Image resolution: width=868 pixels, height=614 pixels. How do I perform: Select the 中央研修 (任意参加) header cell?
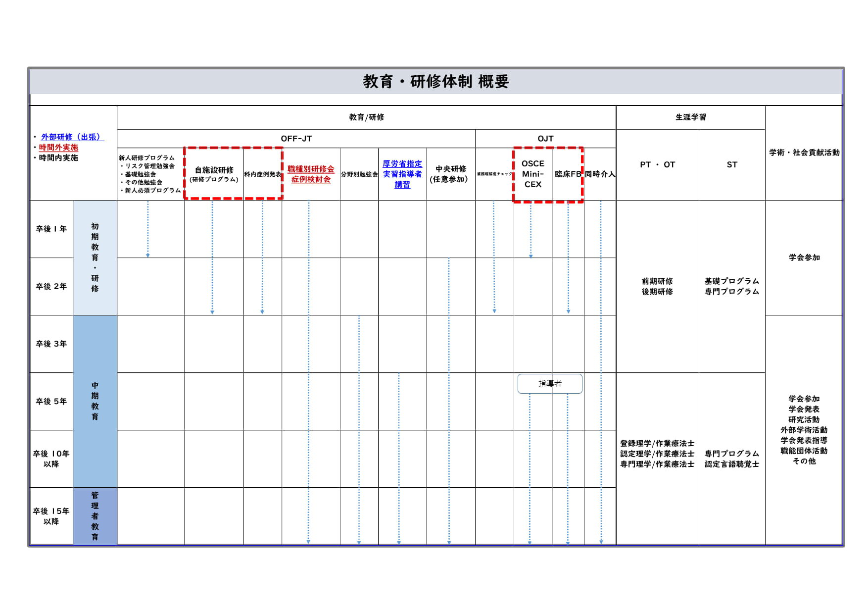click(450, 174)
